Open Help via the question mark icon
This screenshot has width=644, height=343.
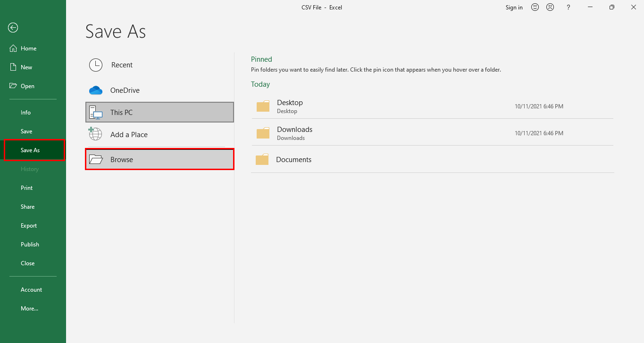pyautogui.click(x=568, y=7)
